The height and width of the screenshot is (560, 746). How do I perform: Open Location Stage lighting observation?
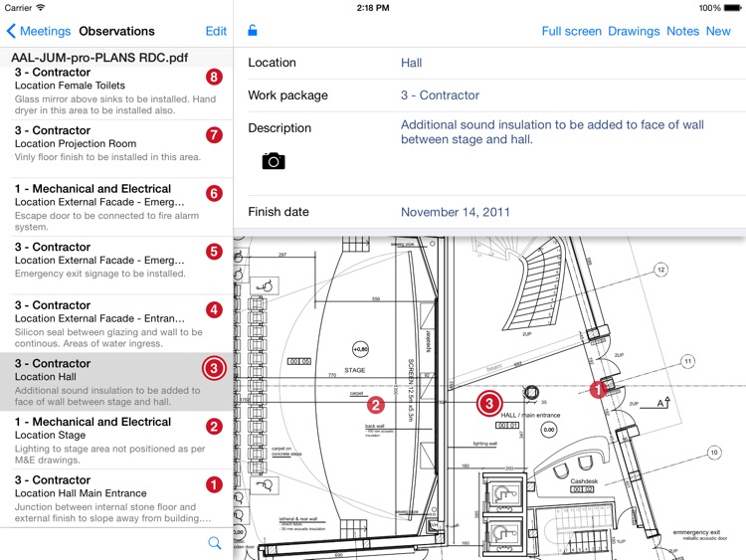pyautogui.click(x=116, y=441)
